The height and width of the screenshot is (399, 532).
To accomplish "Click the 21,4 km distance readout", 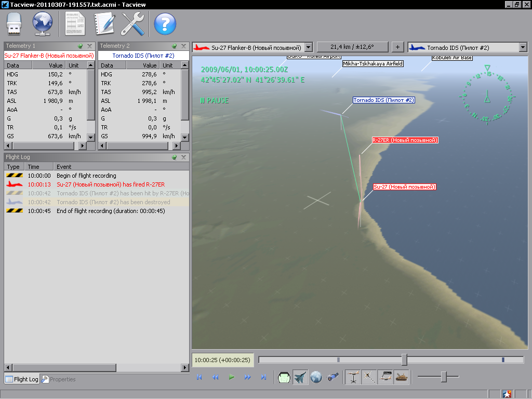I will (352, 47).
